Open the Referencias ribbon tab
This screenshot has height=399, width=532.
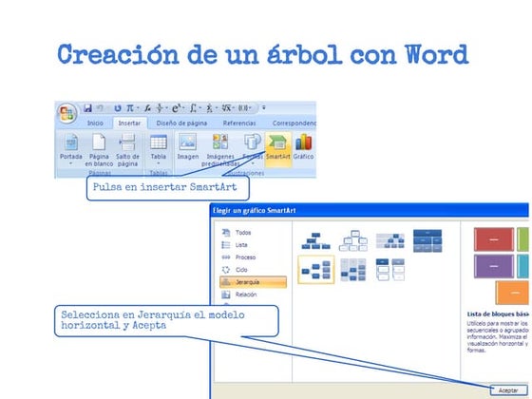coord(239,123)
